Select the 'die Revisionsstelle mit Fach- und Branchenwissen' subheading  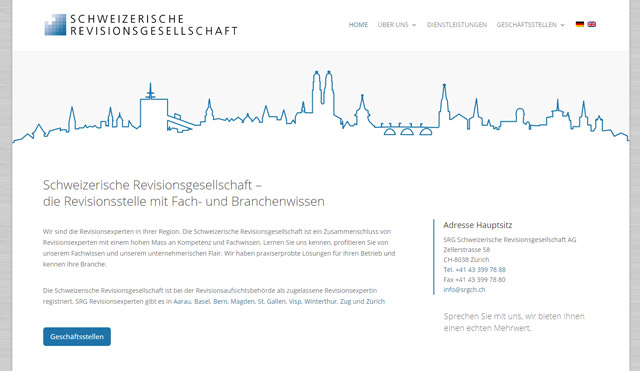click(184, 202)
